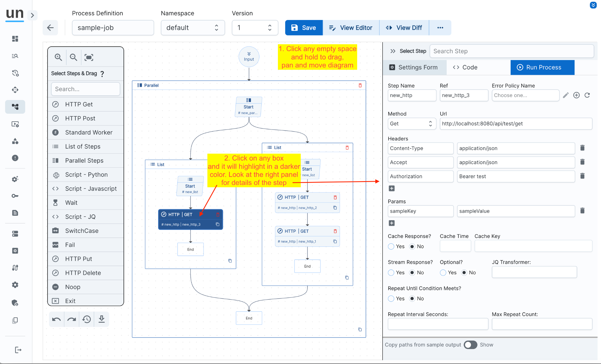Click the download diagram icon
This screenshot has height=364, width=601.
(x=102, y=319)
